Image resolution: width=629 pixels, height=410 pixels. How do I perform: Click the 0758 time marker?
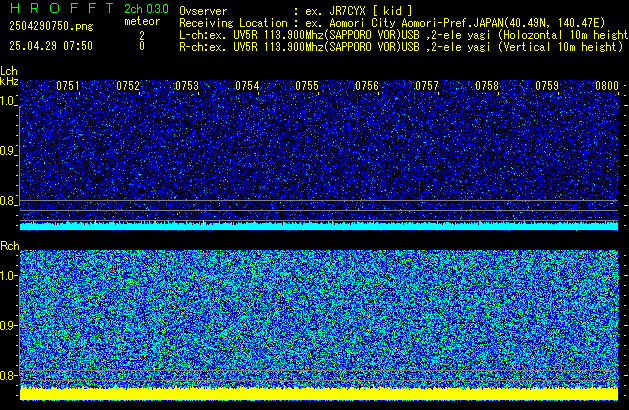click(x=487, y=86)
